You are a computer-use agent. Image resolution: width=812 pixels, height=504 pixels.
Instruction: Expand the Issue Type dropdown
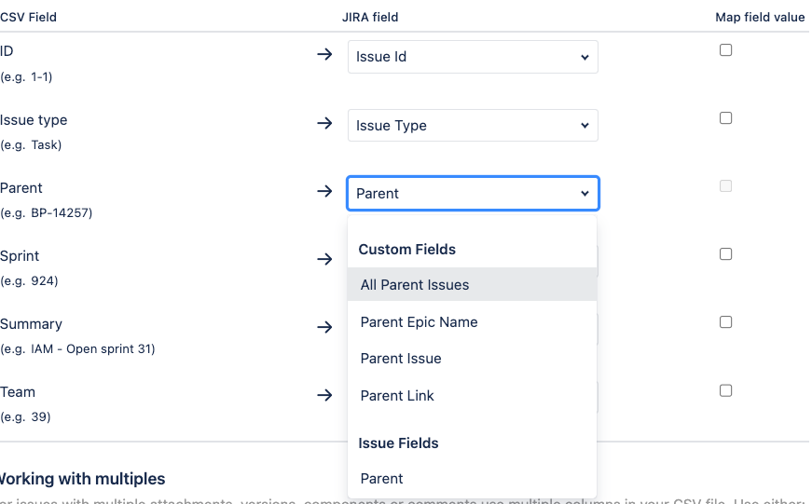[x=473, y=126]
